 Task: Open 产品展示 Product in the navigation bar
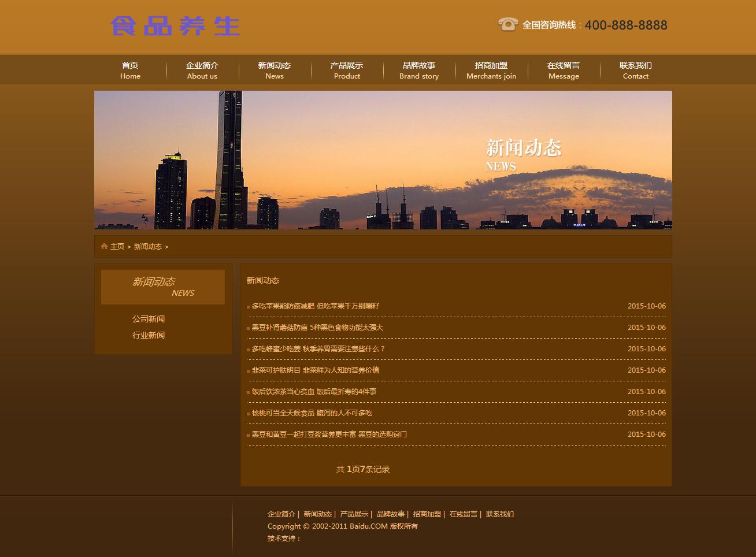click(347, 70)
